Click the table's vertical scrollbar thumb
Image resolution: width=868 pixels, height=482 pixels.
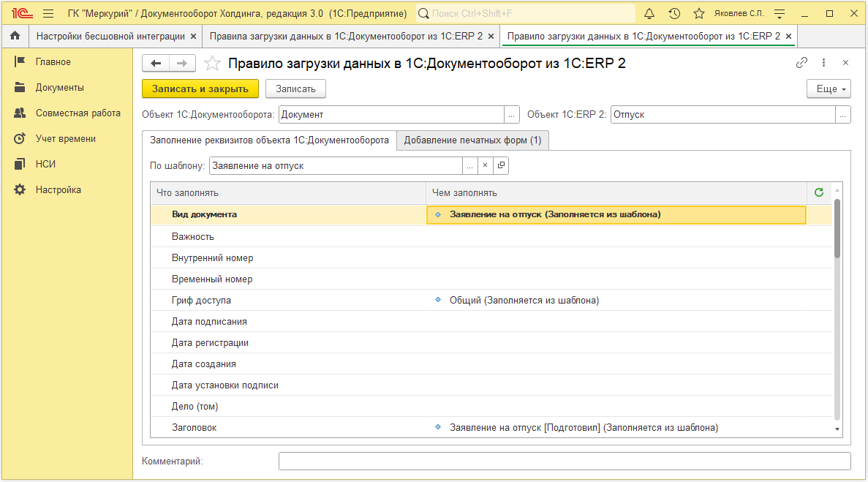(x=837, y=228)
